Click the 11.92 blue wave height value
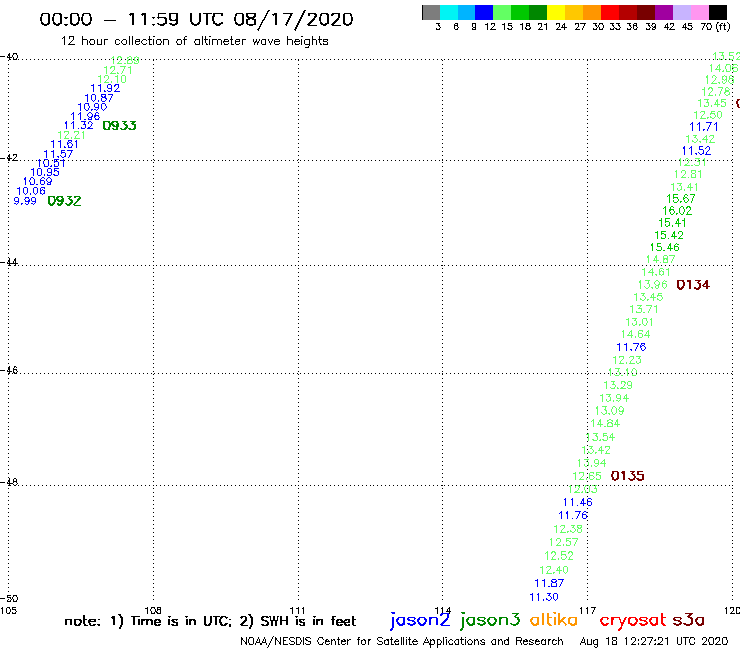Screen dimensions: 740x650 click(105, 88)
